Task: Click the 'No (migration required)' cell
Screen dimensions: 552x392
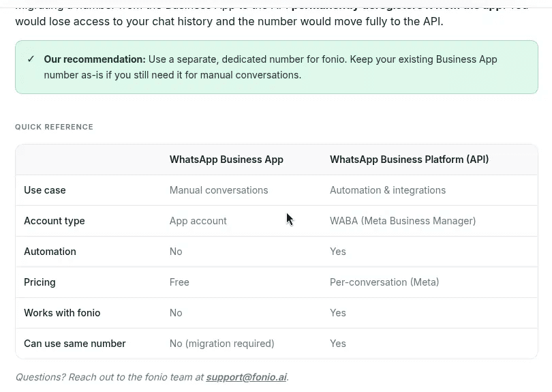Action: tap(221, 344)
